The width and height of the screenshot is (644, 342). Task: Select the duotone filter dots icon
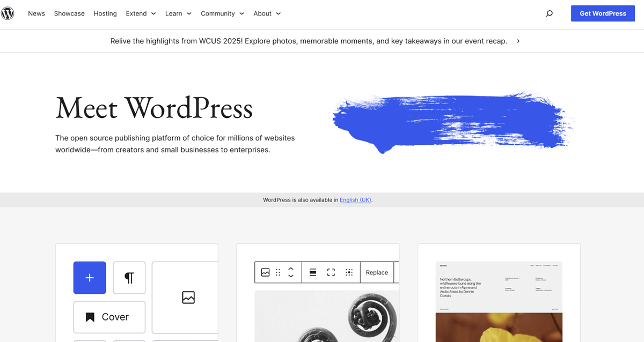pos(349,272)
